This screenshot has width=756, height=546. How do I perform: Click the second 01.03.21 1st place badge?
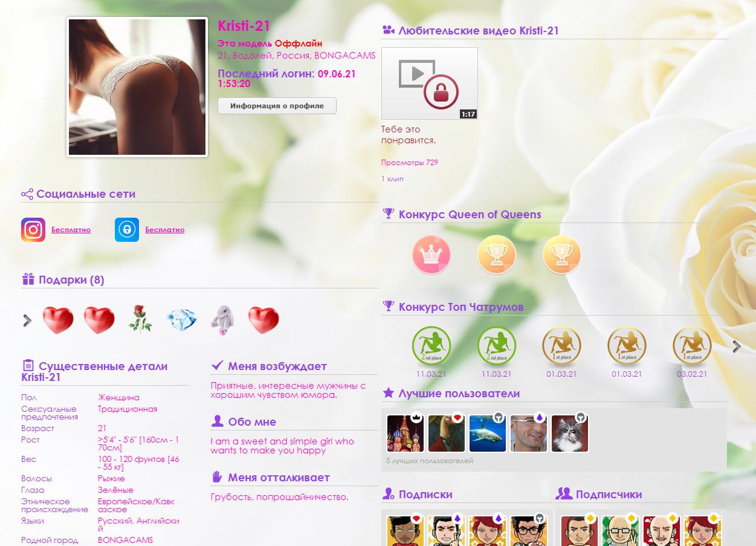(627, 346)
